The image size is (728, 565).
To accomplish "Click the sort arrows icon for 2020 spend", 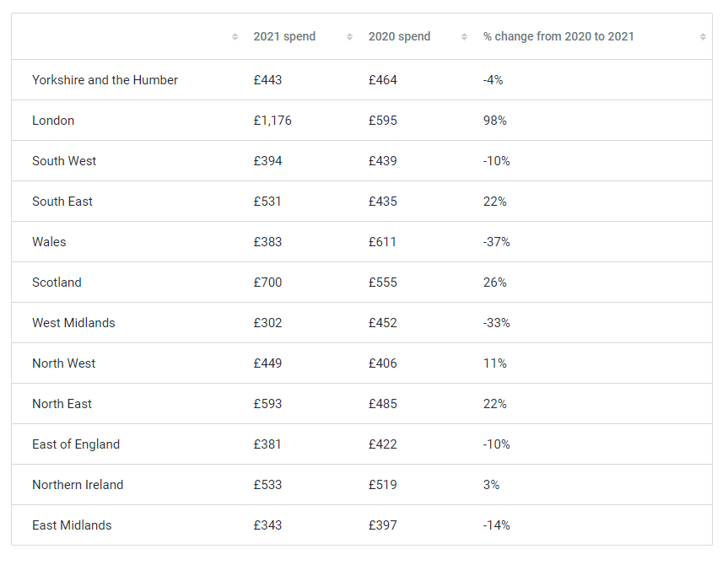I will pos(464,37).
